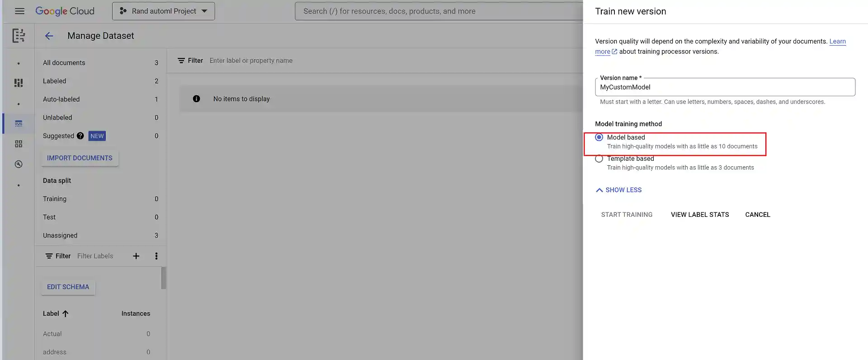Select the Labeled documents category
The image size is (868, 360).
100,81
